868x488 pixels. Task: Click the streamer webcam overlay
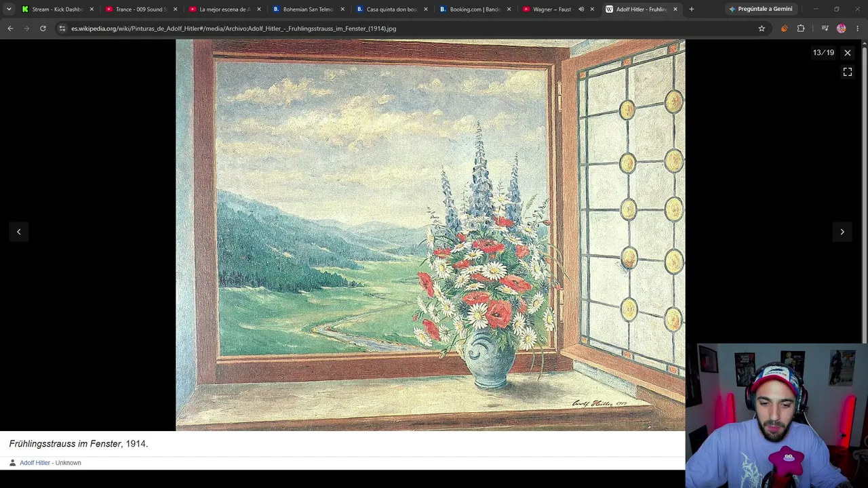[776, 416]
